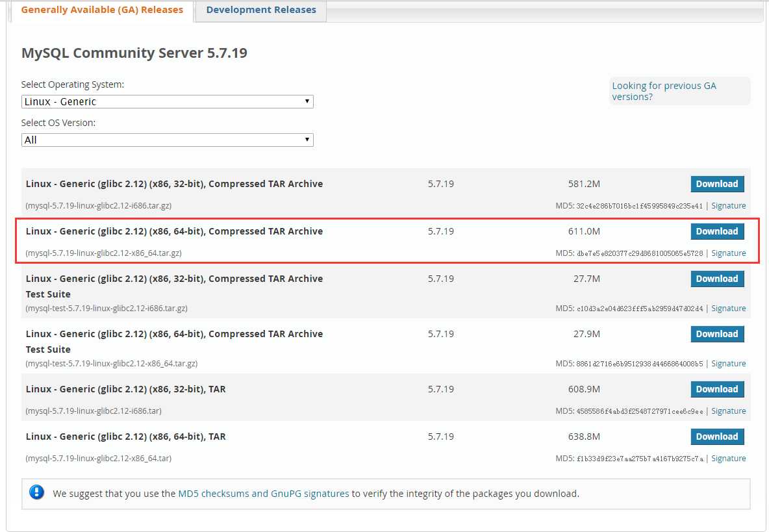Open the Development Releases tab
The width and height of the screenshot is (769, 532).
coord(261,10)
